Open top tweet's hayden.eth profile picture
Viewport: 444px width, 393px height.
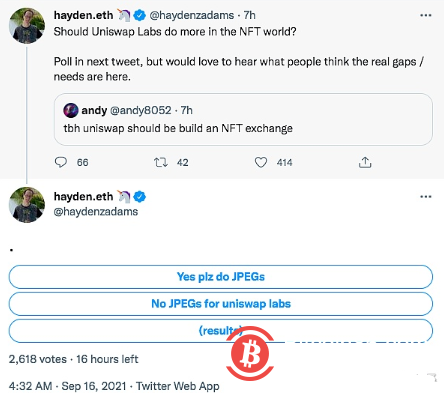27,26
